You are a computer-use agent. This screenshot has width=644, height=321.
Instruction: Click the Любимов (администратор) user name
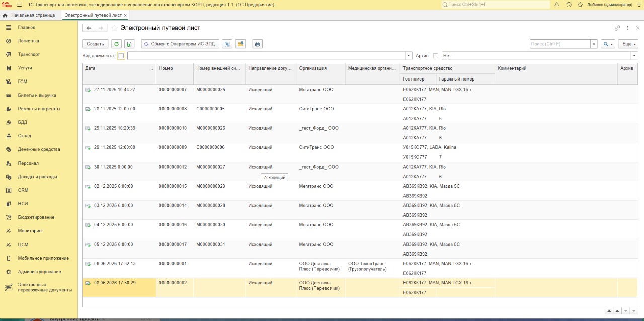tap(609, 4)
